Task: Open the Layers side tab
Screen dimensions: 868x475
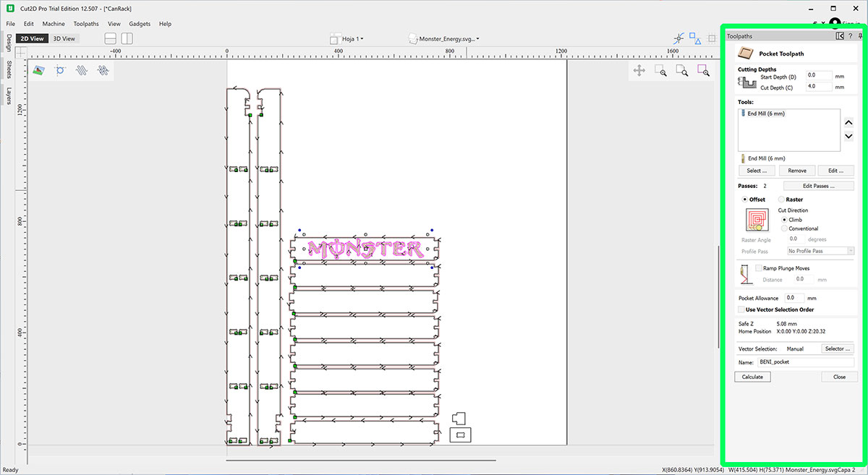Action: tap(9, 96)
